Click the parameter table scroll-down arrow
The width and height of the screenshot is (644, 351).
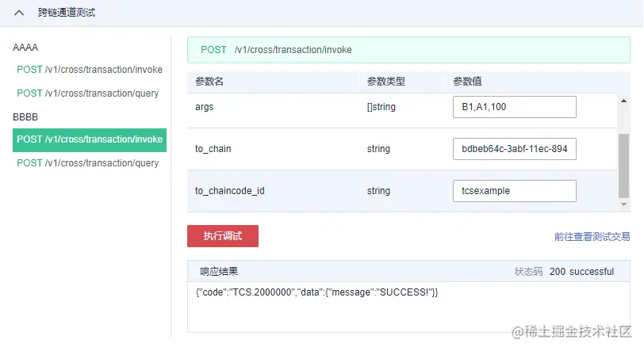[x=623, y=204]
